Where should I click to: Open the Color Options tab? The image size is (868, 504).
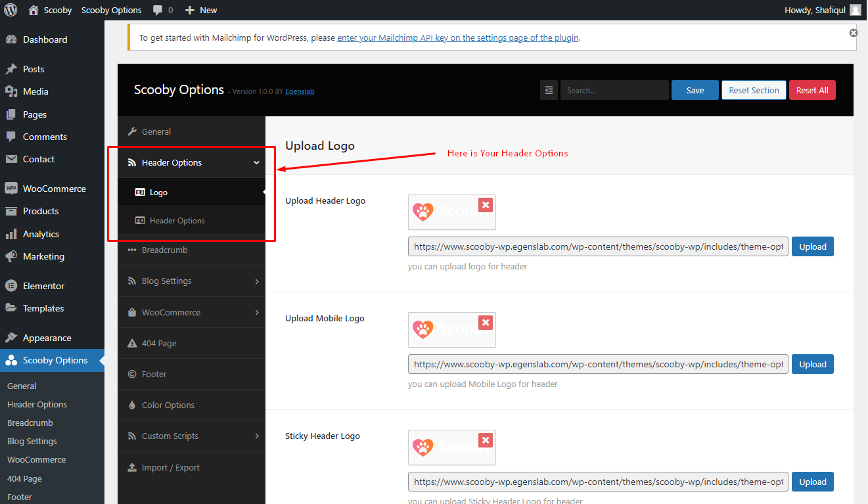point(191,405)
